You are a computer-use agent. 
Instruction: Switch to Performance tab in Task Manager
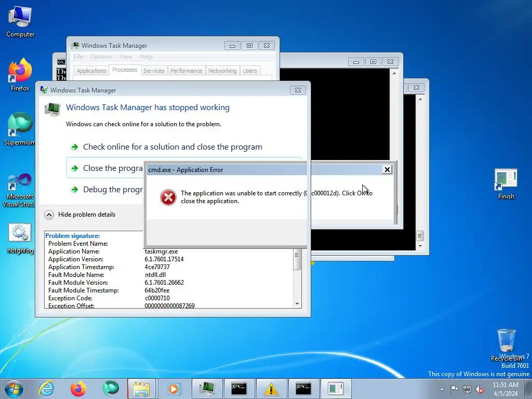click(x=187, y=71)
